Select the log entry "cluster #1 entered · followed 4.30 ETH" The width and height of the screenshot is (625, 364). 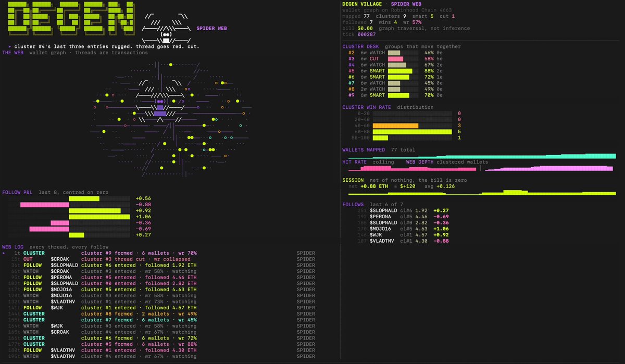click(x=159, y=350)
